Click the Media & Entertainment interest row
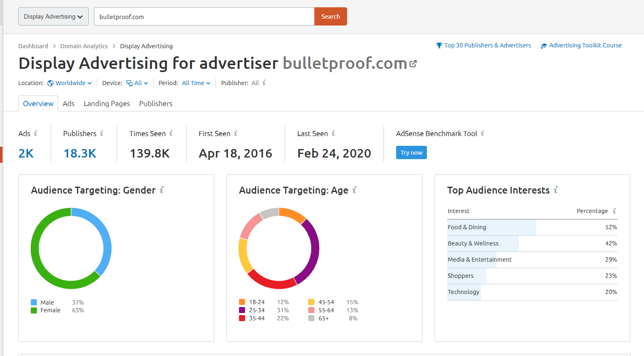This screenshot has height=356, width=644. tap(532, 260)
